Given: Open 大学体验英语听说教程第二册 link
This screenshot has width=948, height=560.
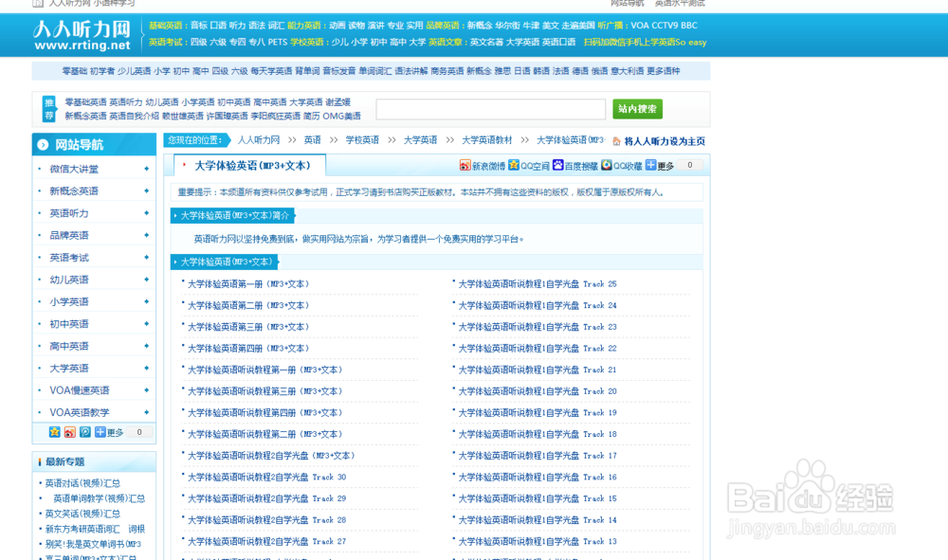Looking at the screenshot, I should pos(264,434).
